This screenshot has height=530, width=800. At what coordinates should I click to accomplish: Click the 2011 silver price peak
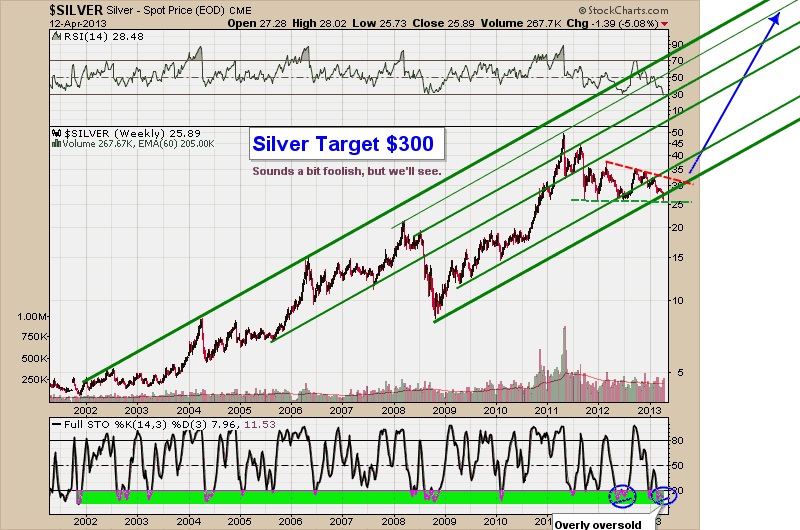point(564,136)
